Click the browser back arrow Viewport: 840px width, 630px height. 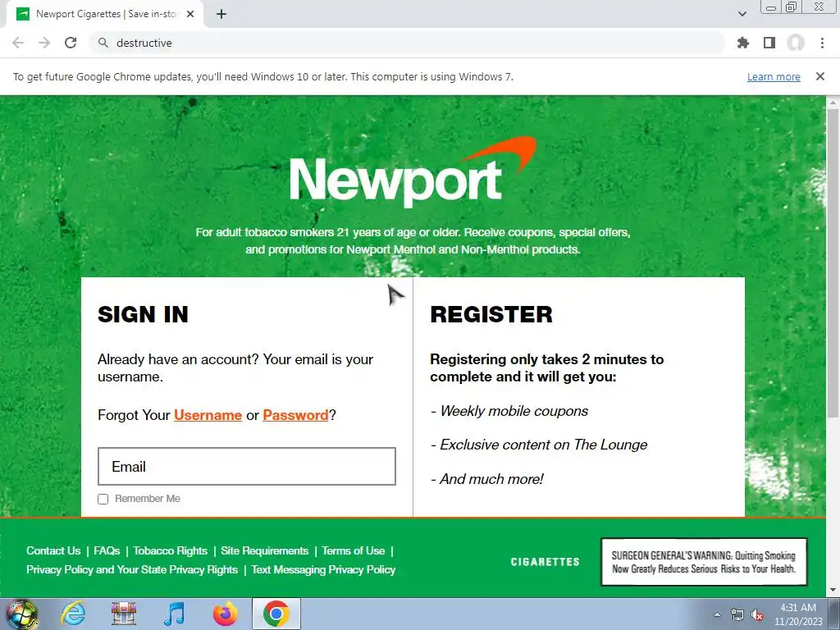click(x=18, y=43)
